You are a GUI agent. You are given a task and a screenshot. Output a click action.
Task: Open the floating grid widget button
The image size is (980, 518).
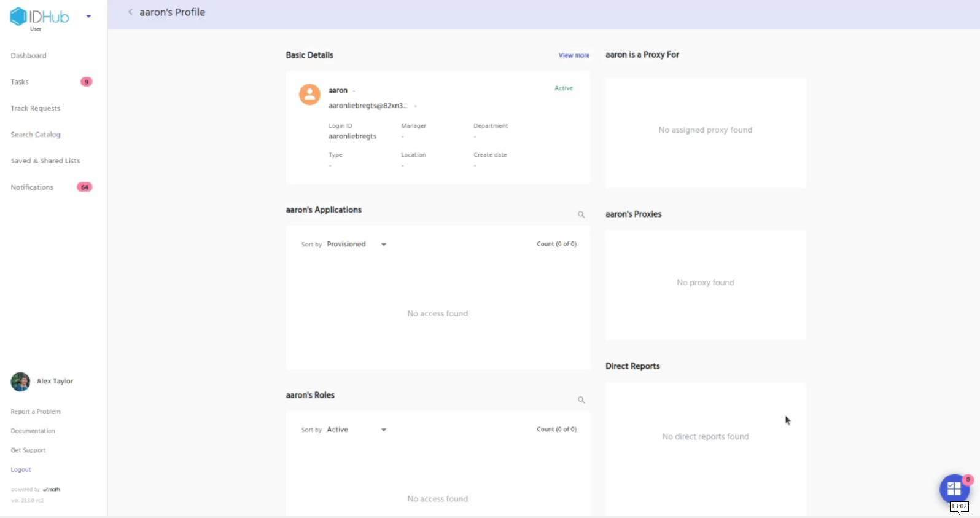(954, 489)
